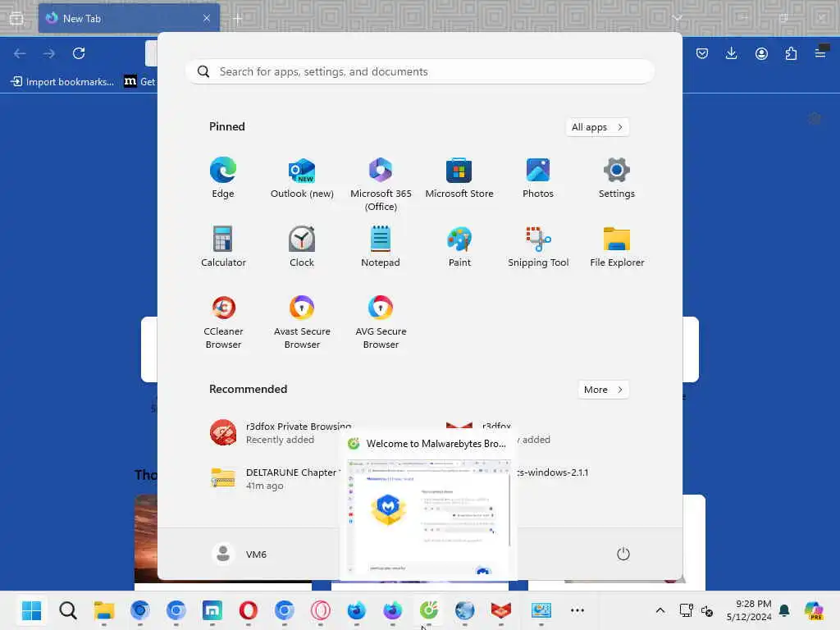The width and height of the screenshot is (840, 630).
Task: Click the Start menu power button
Action: click(623, 554)
